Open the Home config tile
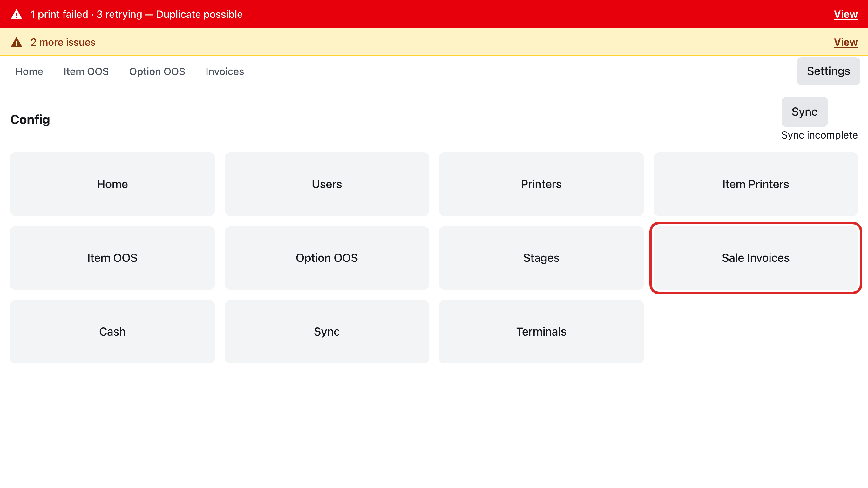The image size is (868, 488). click(x=112, y=184)
